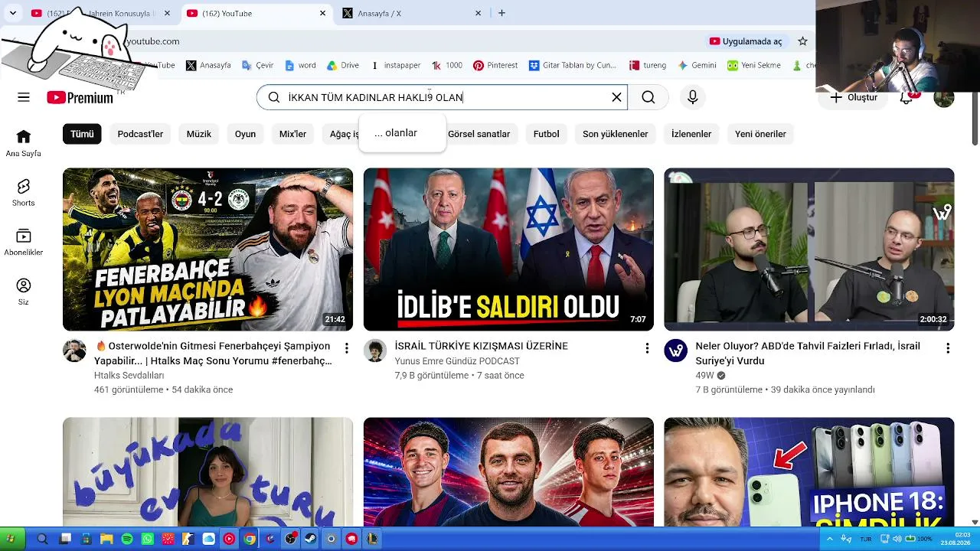Screen dimensions: 980x551
Task: Switch to the Anasayfa / X browser tab
Action: (x=411, y=13)
